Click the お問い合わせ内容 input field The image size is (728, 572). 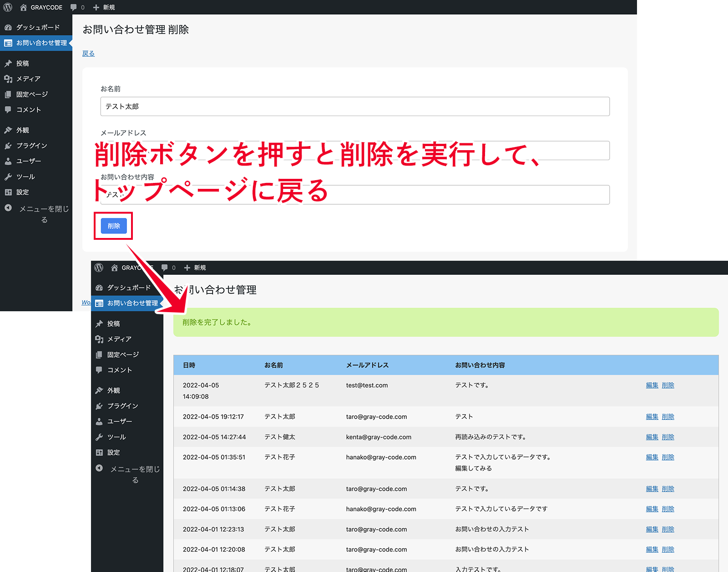click(355, 195)
